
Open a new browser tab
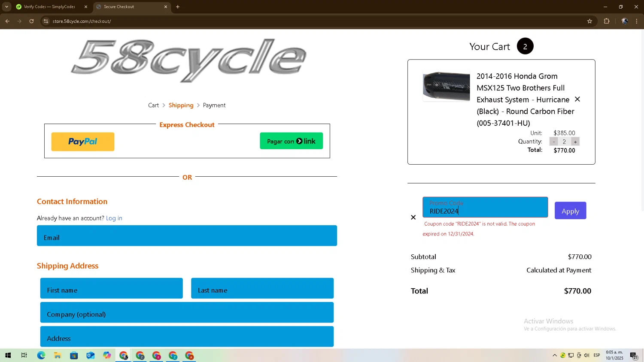[x=178, y=7]
